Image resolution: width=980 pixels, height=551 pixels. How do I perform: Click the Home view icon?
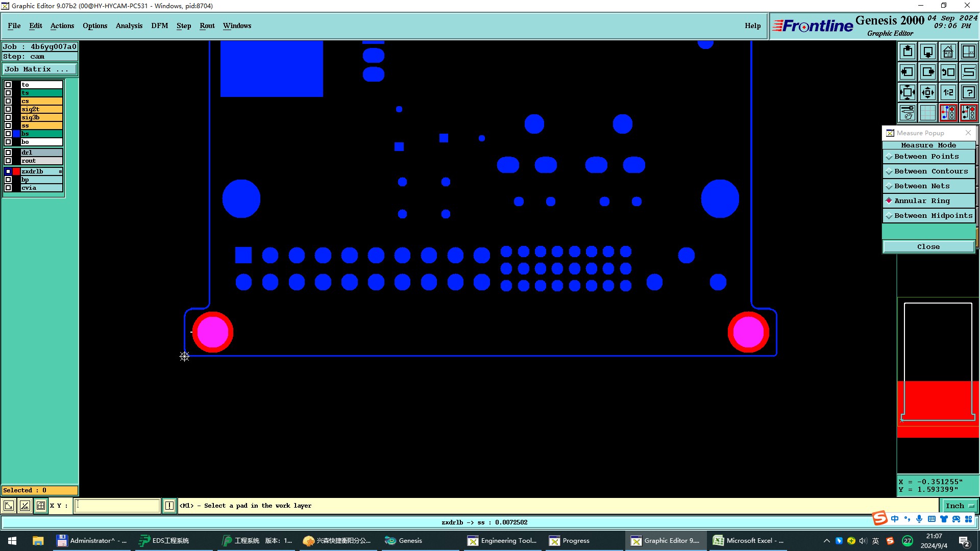(x=948, y=52)
